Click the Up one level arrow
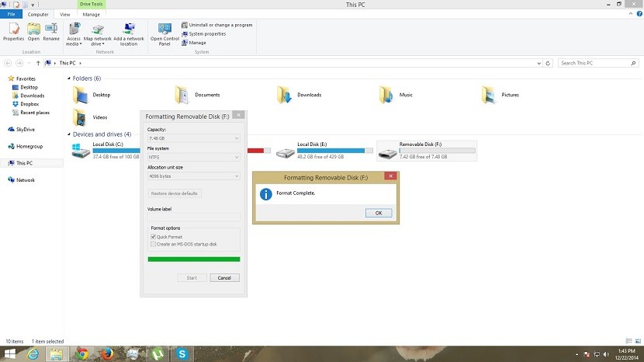Screen dimensions: 644x362 pos(38,64)
